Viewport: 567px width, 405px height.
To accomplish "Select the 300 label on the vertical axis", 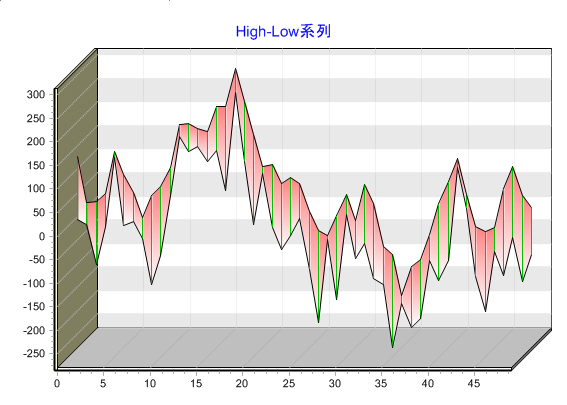I will (x=36, y=95).
